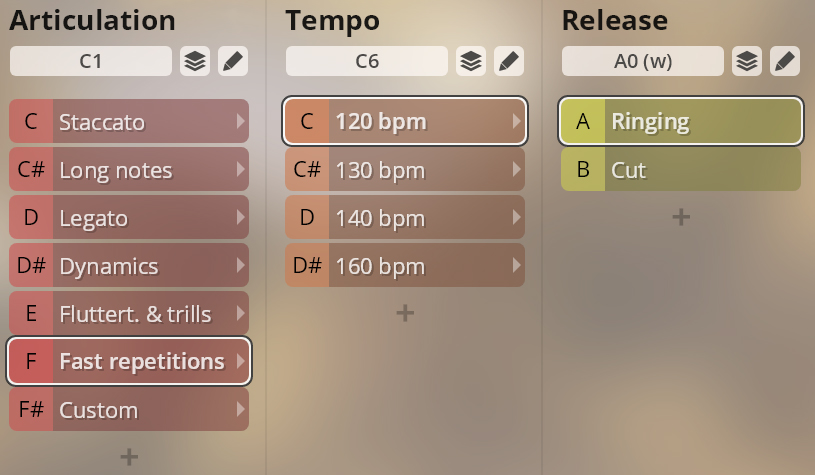This screenshot has height=475, width=815.
Task: Click the C1 key field in Articulation
Action: [x=91, y=61]
